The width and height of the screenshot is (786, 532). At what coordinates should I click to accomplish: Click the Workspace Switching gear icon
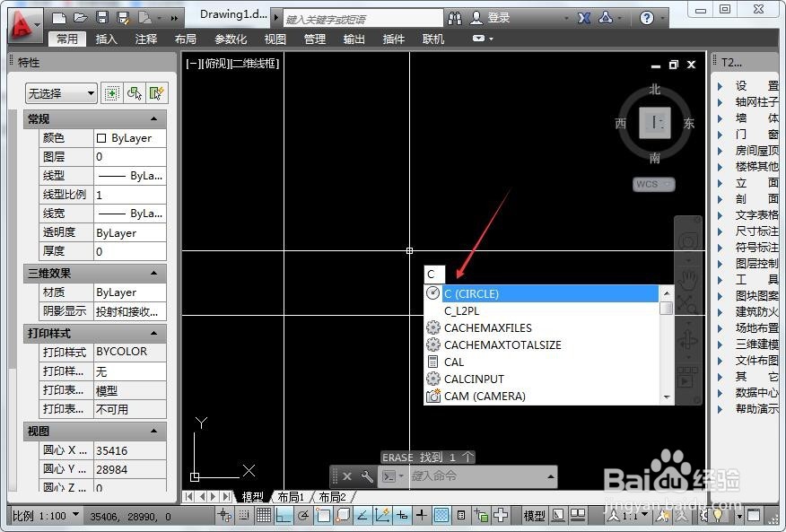click(x=703, y=516)
